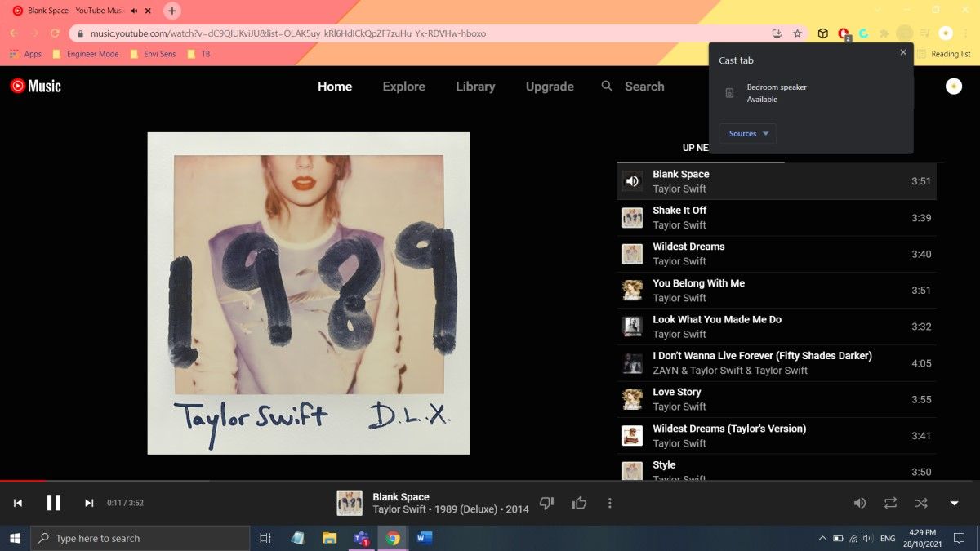The width and height of the screenshot is (980, 551).
Task: Close the Cast tab popup
Action: point(902,52)
